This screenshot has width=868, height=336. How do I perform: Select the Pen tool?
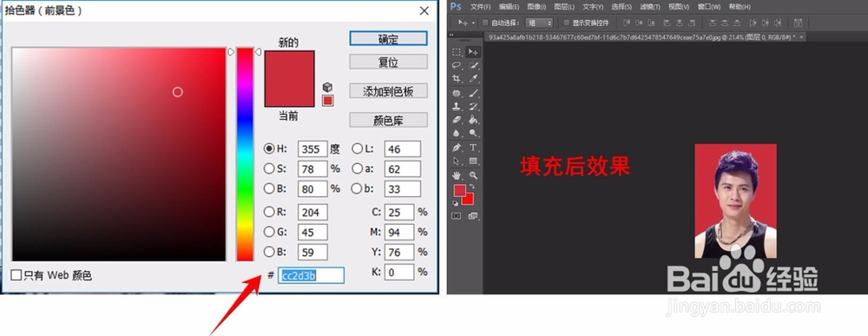click(457, 148)
